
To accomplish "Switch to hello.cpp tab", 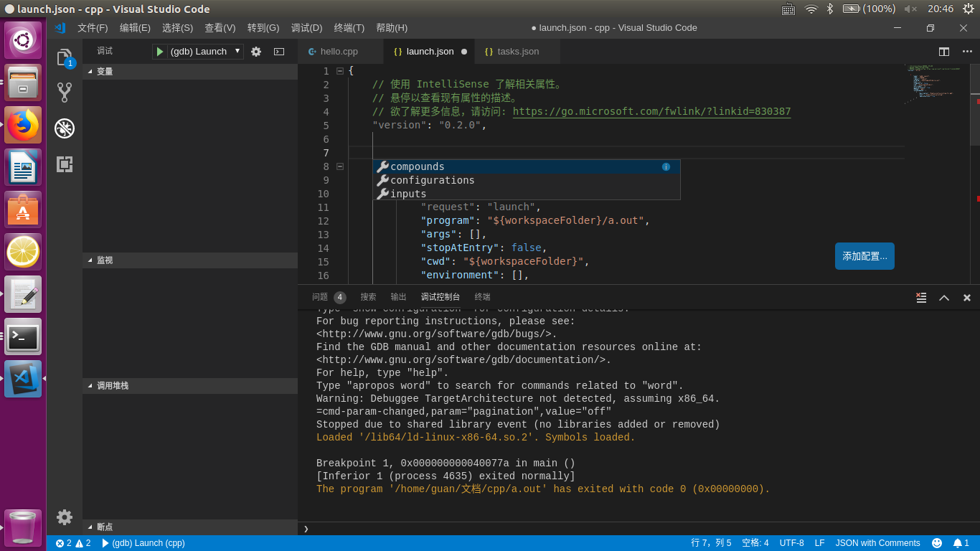I will [340, 52].
